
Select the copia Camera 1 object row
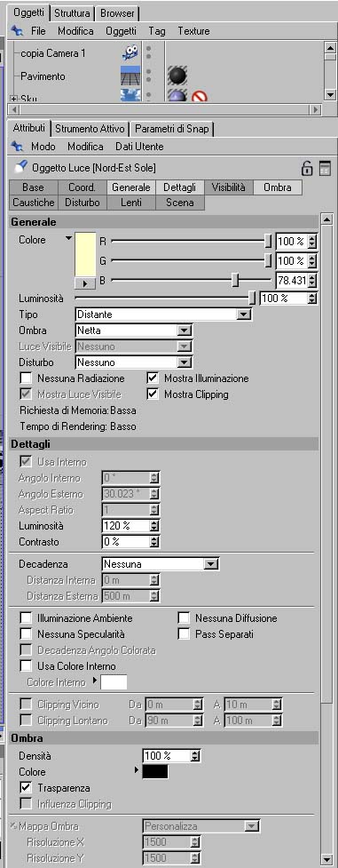(53, 53)
